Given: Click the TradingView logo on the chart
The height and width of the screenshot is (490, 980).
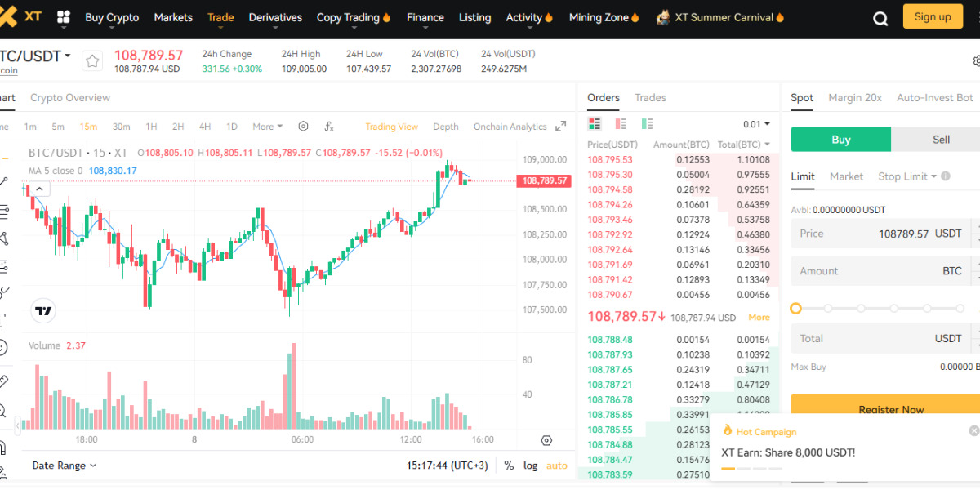Looking at the screenshot, I should [42, 311].
